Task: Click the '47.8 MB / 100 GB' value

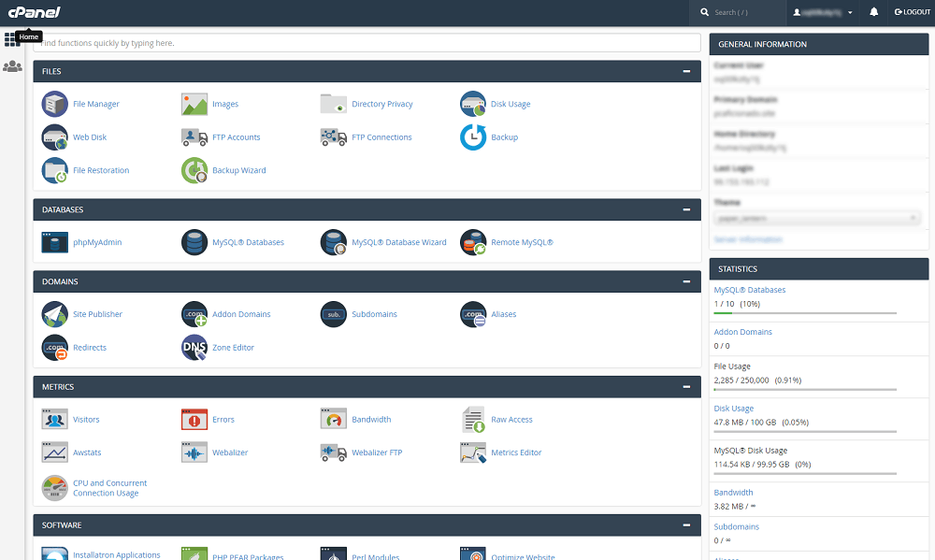Action: [745, 423]
